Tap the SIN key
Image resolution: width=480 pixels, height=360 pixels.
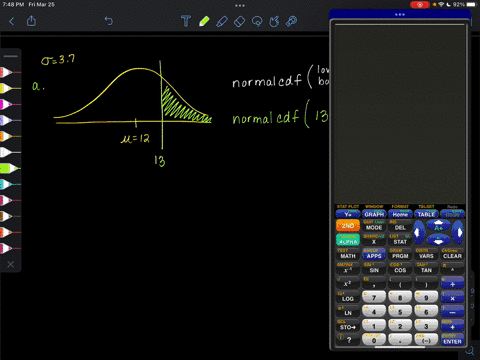pos(374,270)
